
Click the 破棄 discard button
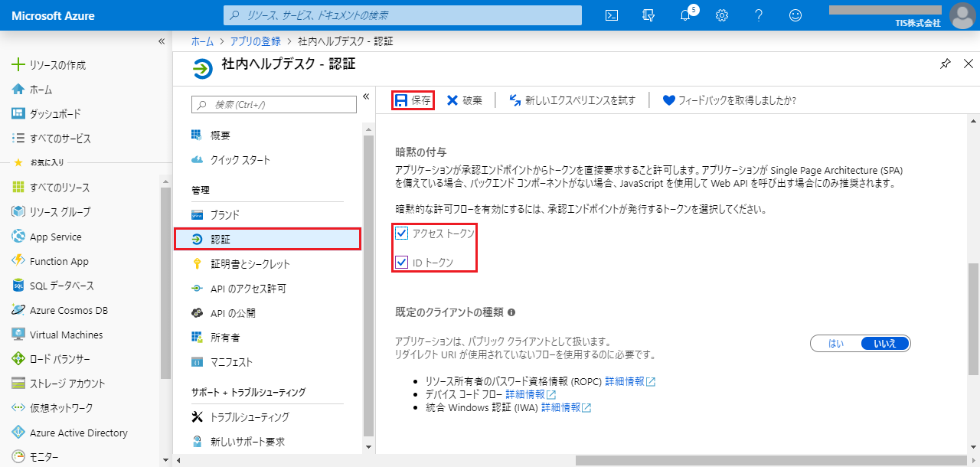465,100
